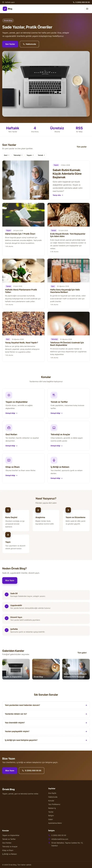Screen dimensions: 92x868
Task: Expand the Gezi filter dropdown
Action: pyautogui.click(x=6, y=155)
